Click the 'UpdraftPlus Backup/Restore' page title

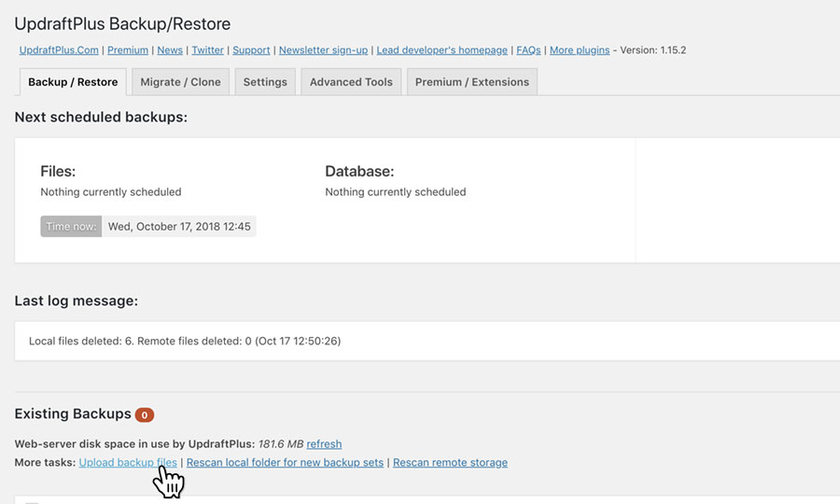point(122,23)
